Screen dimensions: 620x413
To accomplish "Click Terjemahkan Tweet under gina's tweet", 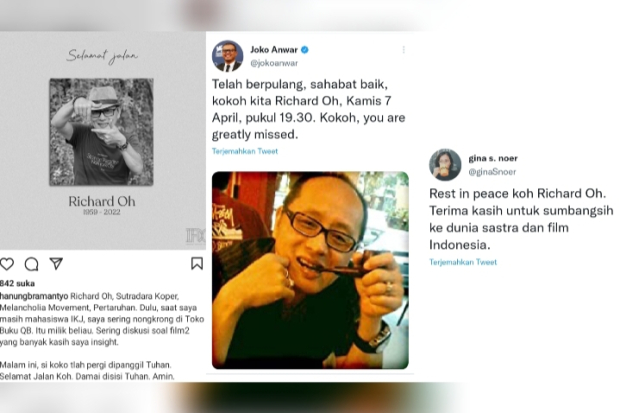I will (463, 262).
